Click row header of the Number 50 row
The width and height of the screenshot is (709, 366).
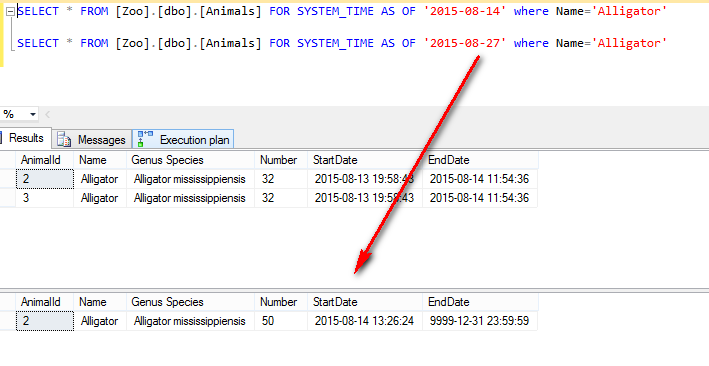[8, 321]
